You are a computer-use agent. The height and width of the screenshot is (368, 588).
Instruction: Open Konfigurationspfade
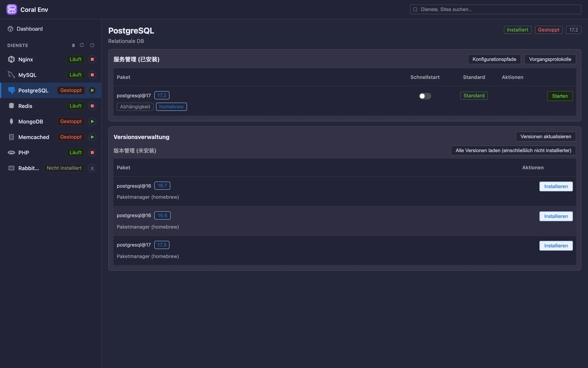point(494,59)
